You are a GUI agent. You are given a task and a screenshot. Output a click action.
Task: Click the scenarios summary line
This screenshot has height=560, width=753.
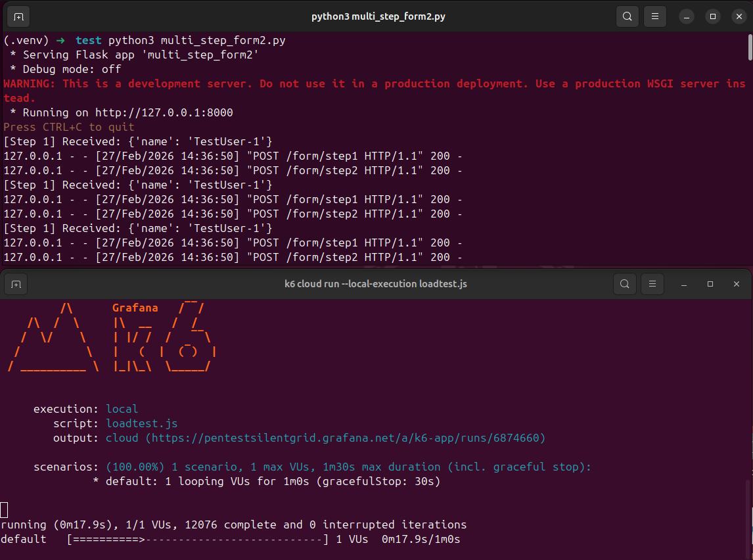point(312,467)
